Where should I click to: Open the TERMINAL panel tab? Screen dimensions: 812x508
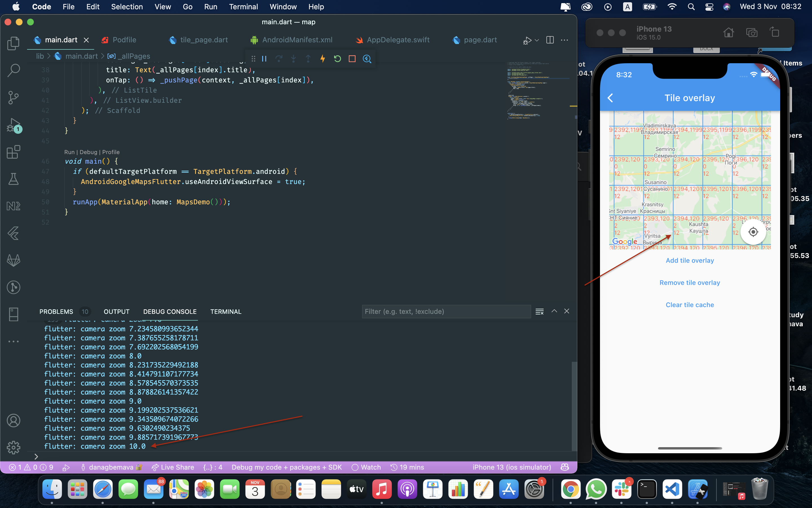[226, 312]
